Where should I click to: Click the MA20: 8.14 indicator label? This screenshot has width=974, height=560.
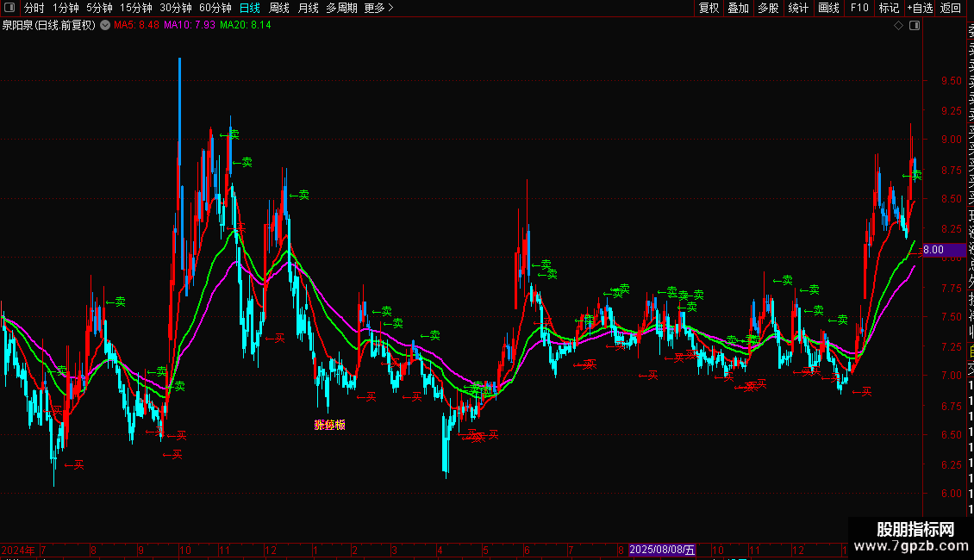(x=246, y=25)
